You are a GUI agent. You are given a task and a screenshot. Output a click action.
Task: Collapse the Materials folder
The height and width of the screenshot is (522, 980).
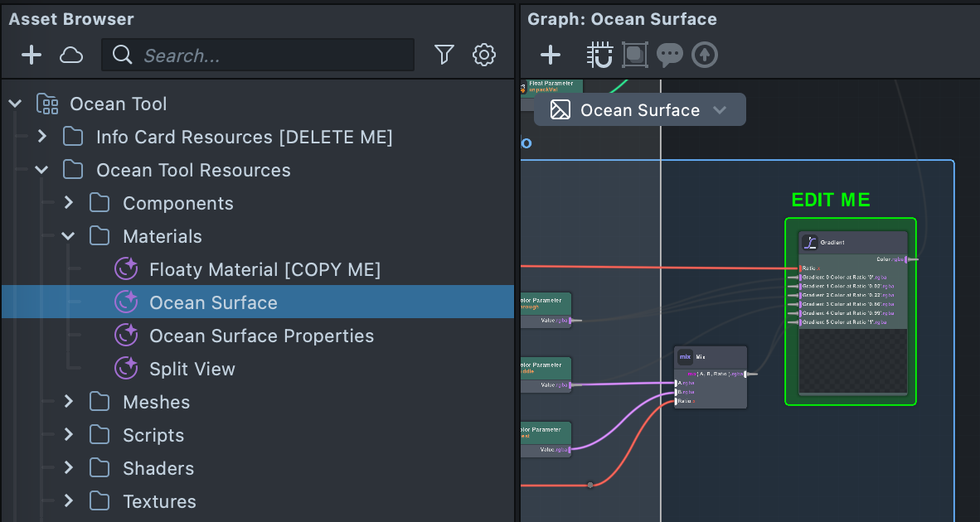69,237
